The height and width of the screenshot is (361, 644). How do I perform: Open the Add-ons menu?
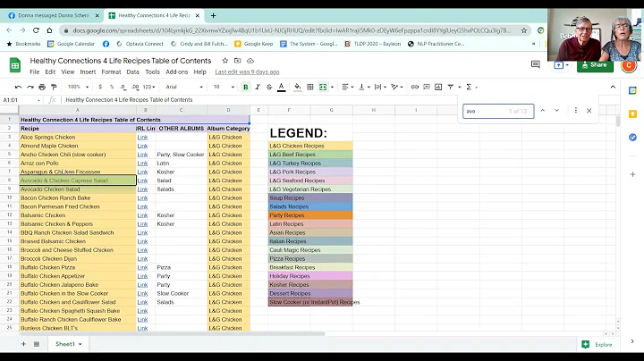[x=176, y=71]
